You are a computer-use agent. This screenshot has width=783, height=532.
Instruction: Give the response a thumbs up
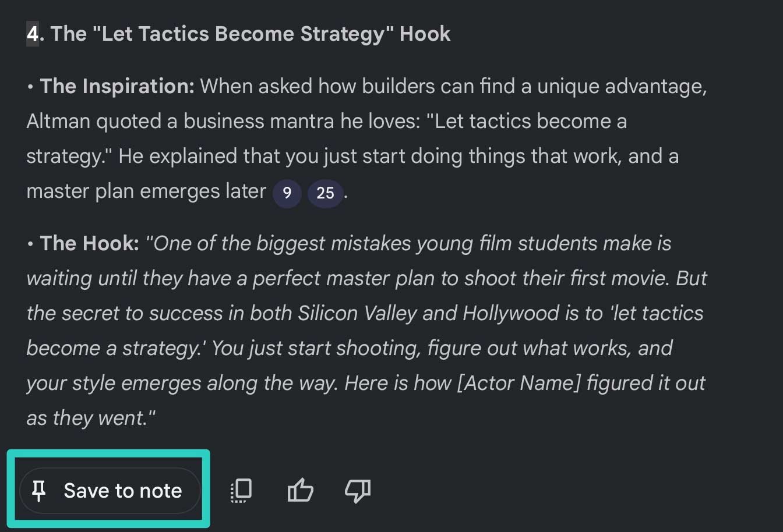pos(301,491)
